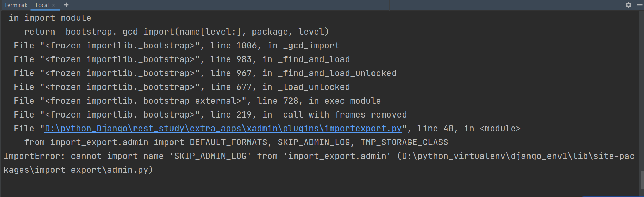Open a new terminal session with plus icon
The image size is (644, 197).
[66, 5]
